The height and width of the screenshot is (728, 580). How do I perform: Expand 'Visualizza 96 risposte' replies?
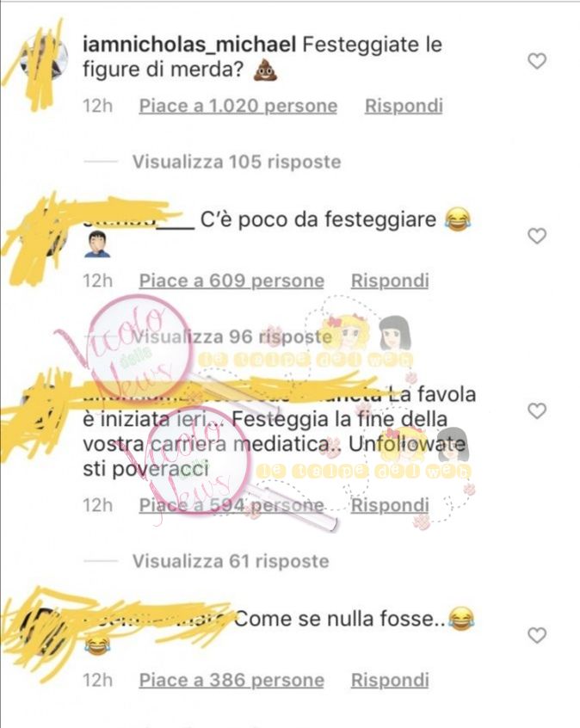point(232,336)
